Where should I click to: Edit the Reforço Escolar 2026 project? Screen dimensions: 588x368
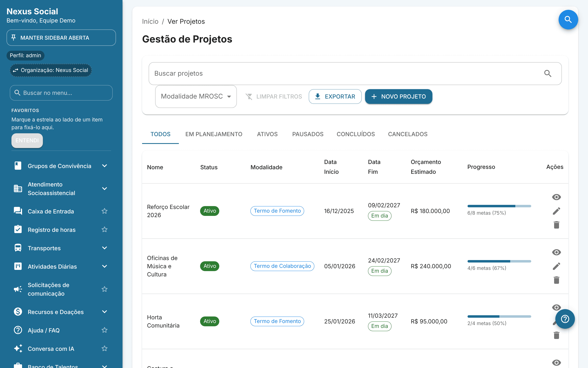(x=556, y=211)
